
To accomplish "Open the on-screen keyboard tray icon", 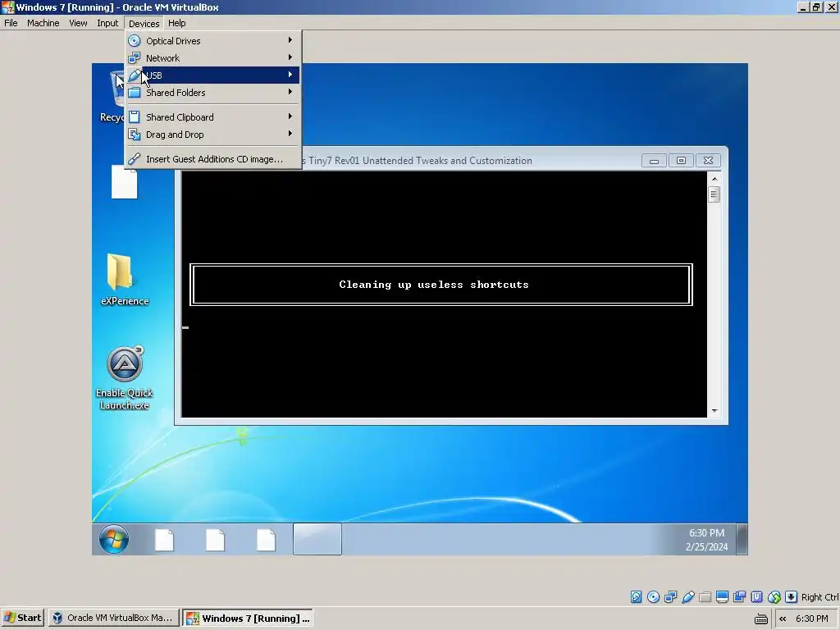I will (x=760, y=619).
